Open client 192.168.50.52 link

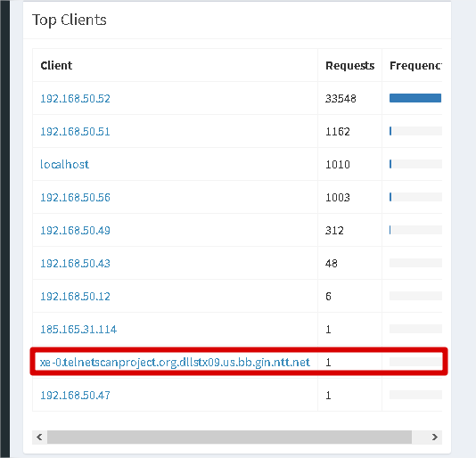coord(75,99)
